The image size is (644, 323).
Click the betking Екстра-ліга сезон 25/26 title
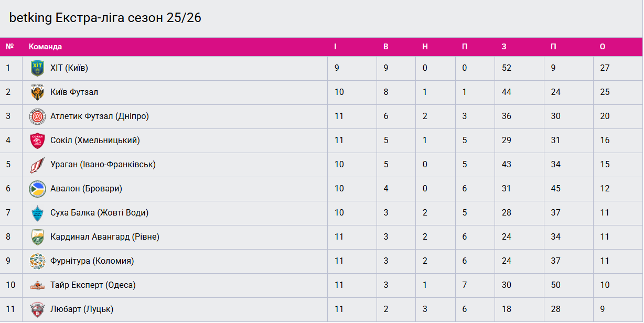105,18
